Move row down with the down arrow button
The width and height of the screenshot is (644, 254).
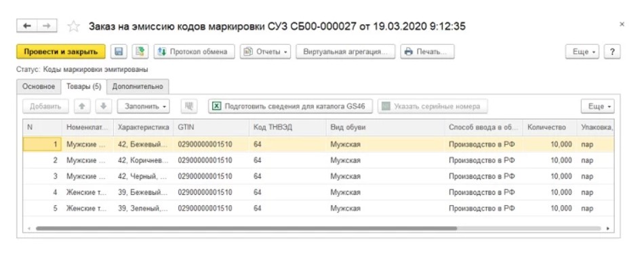104,106
